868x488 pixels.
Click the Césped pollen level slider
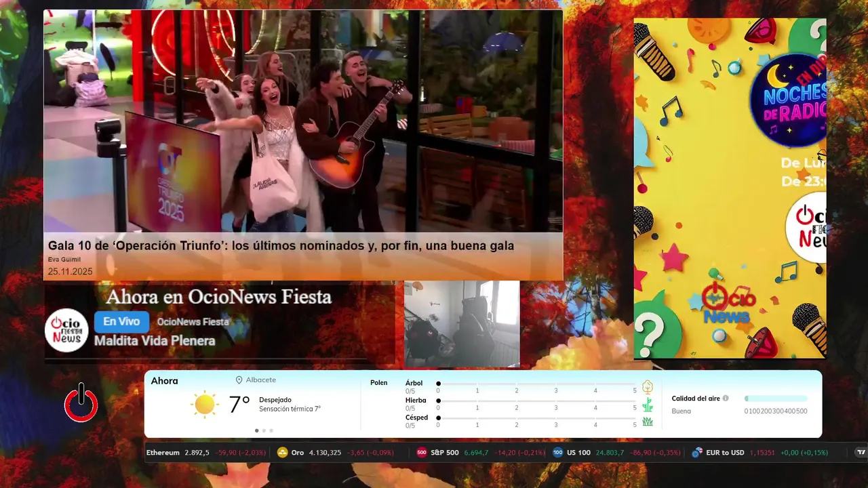click(x=537, y=418)
